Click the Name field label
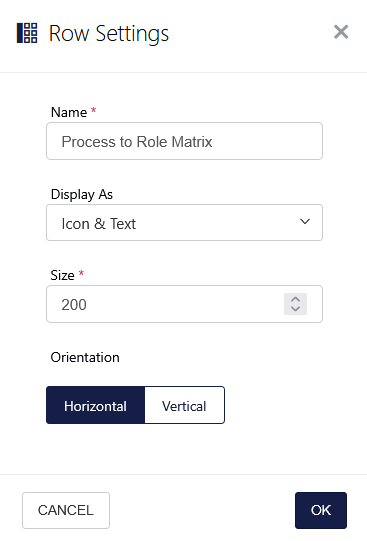Image resolution: width=367 pixels, height=541 pixels. click(69, 112)
